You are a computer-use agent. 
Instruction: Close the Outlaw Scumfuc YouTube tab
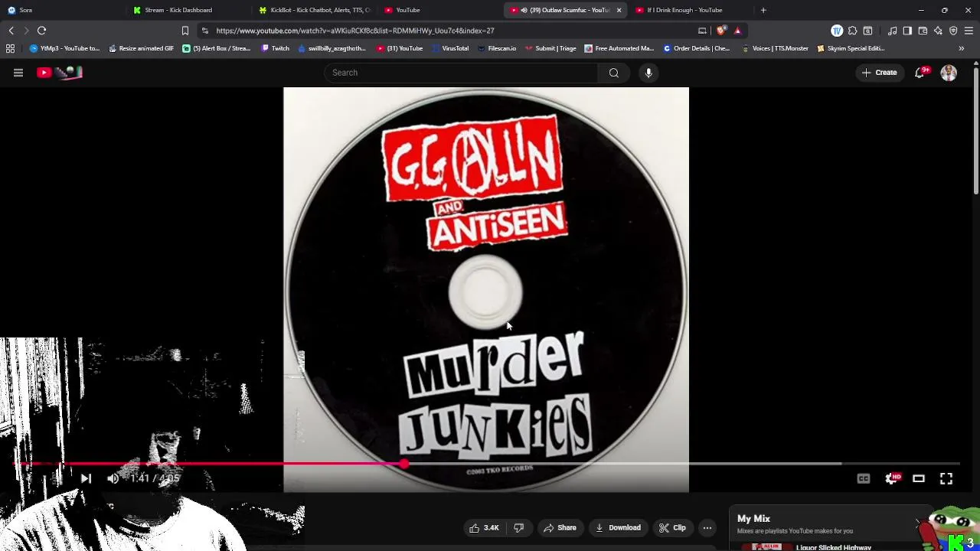point(619,10)
